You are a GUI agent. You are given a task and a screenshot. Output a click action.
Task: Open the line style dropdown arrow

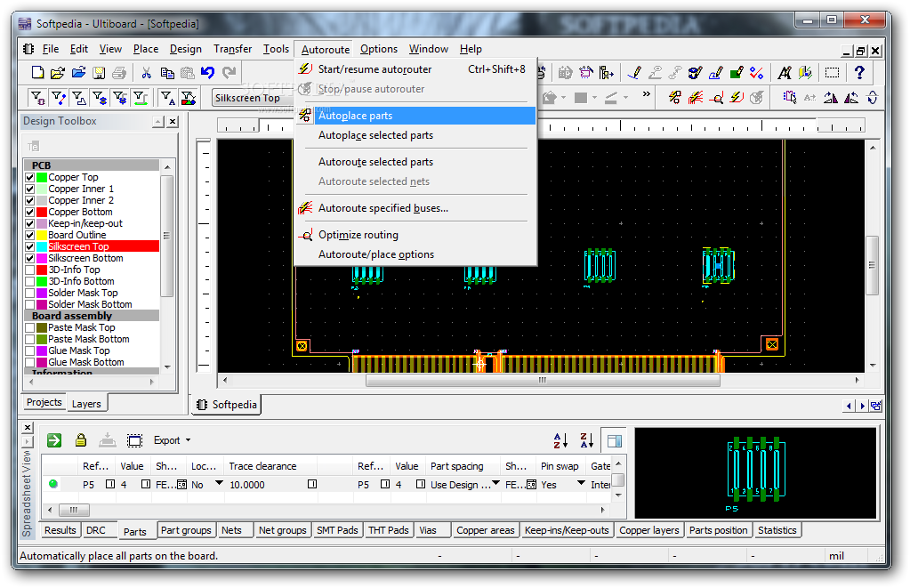coord(625,98)
